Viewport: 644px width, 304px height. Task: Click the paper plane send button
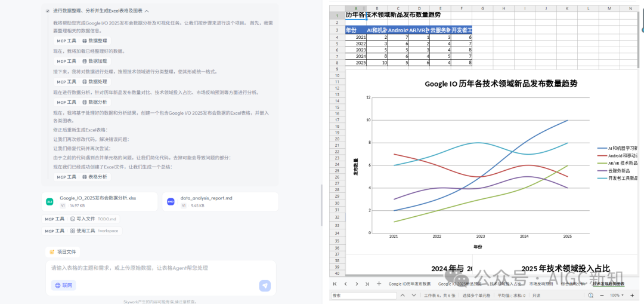(265, 286)
